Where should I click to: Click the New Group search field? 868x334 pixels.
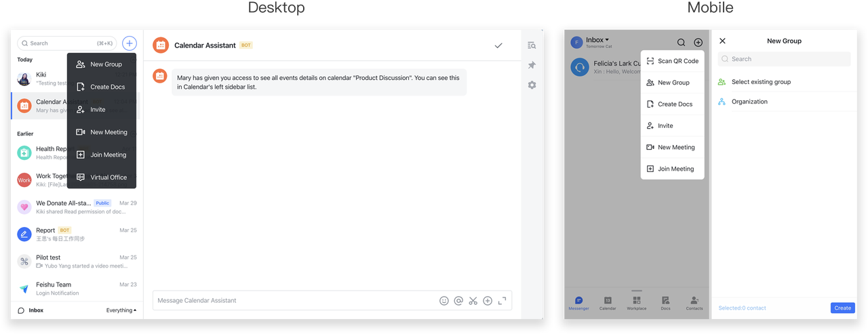[784, 59]
